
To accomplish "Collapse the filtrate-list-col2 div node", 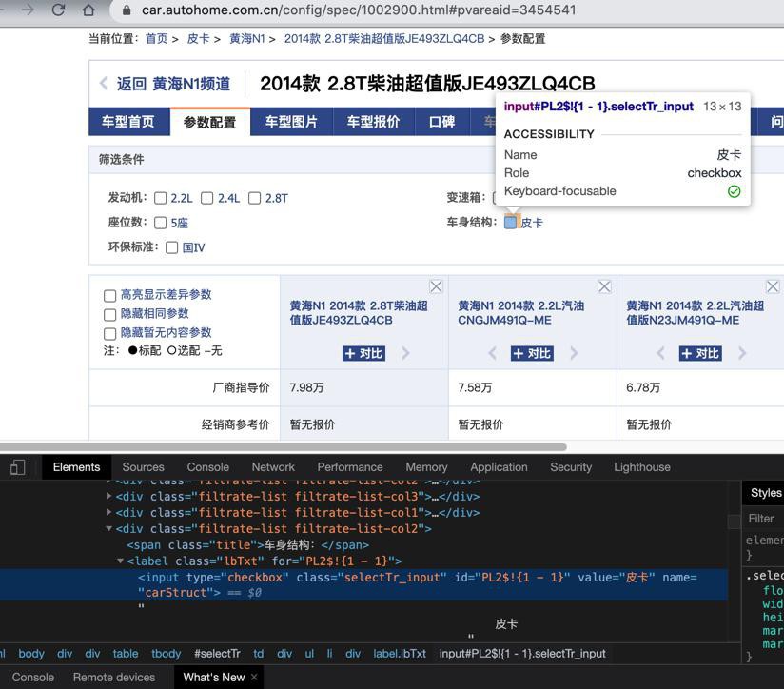I will (x=109, y=528).
